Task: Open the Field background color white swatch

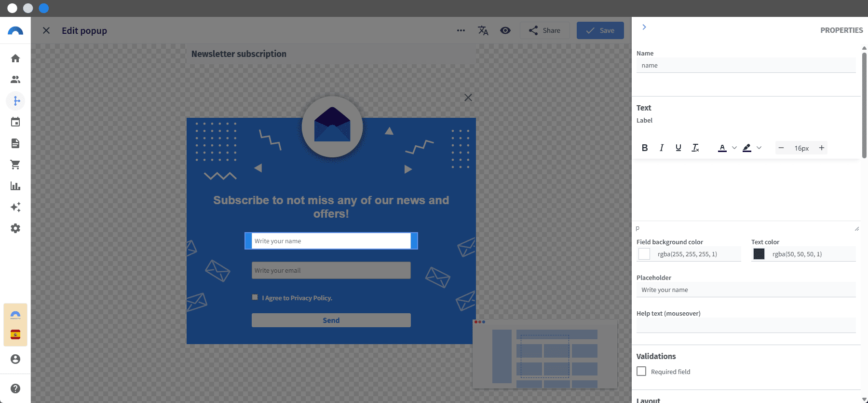Action: tap(644, 254)
